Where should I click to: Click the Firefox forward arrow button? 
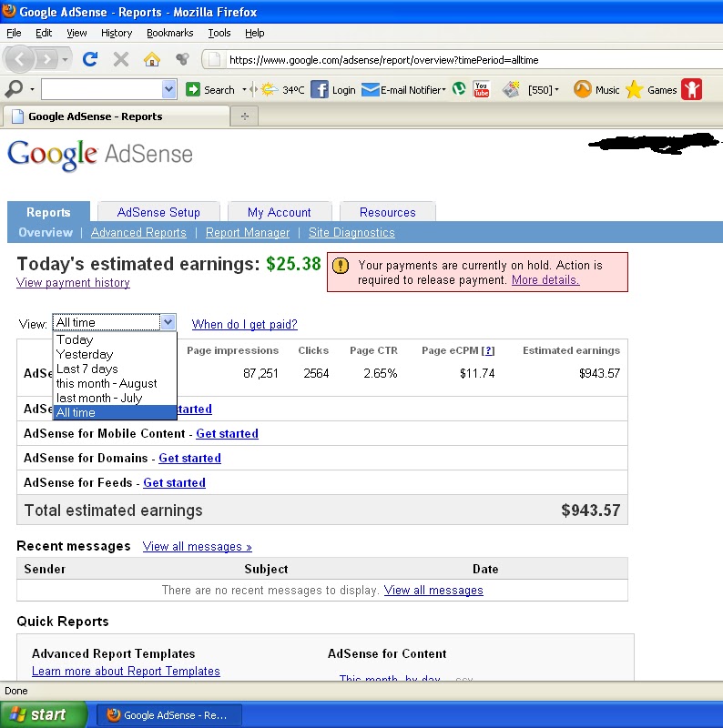[46, 59]
